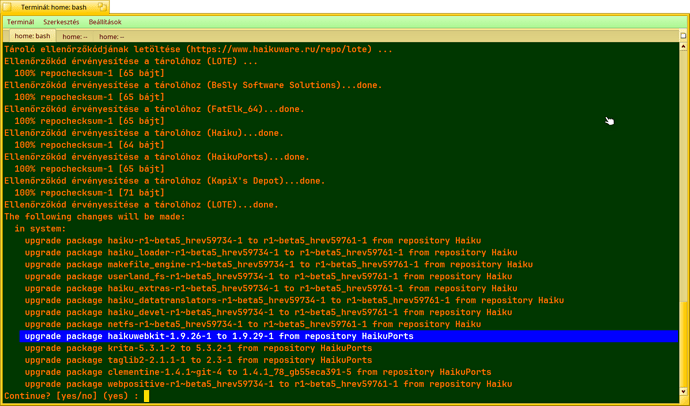Screen dimensions: 690x406
Task: Click the 'BeSly Software Solutions' line
Action: (x=193, y=85)
